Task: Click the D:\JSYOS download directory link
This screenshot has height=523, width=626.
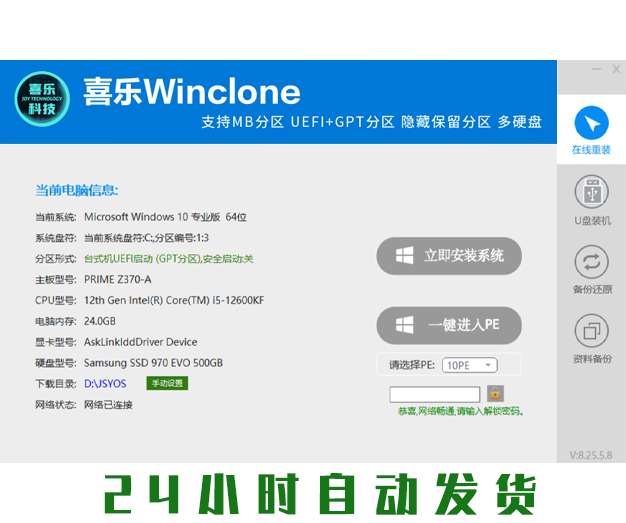Action: [105, 384]
